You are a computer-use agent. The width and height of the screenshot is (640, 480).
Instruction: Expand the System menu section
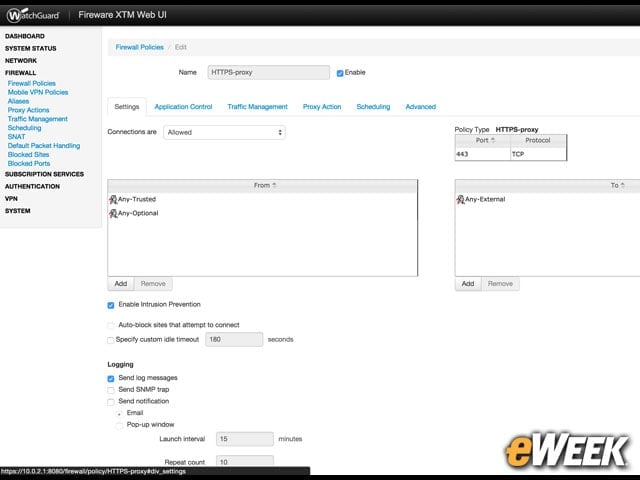[18, 211]
